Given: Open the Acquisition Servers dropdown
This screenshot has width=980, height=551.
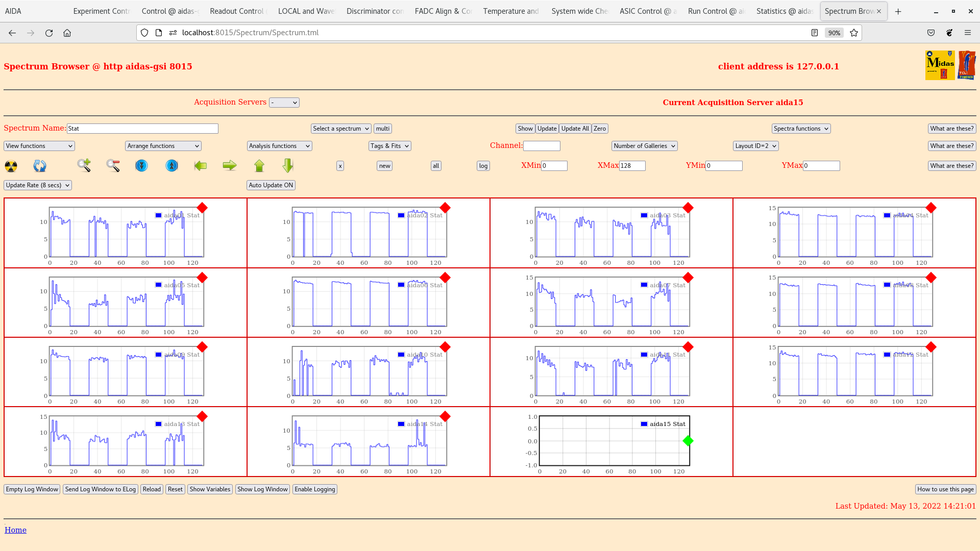Looking at the screenshot, I should [284, 103].
